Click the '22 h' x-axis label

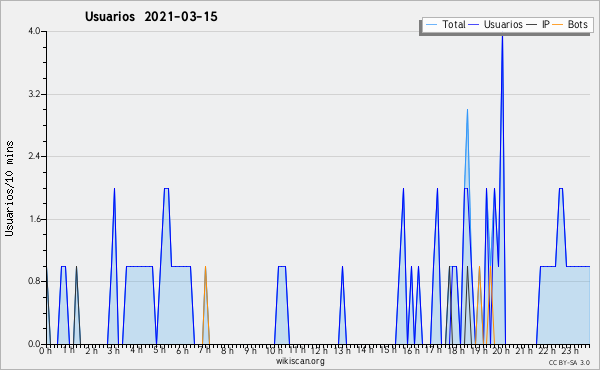click(x=547, y=351)
